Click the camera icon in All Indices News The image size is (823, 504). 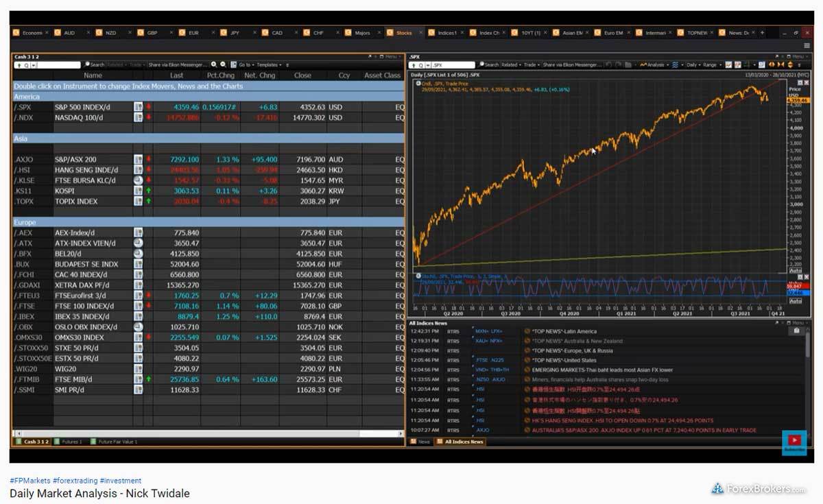tap(796, 331)
